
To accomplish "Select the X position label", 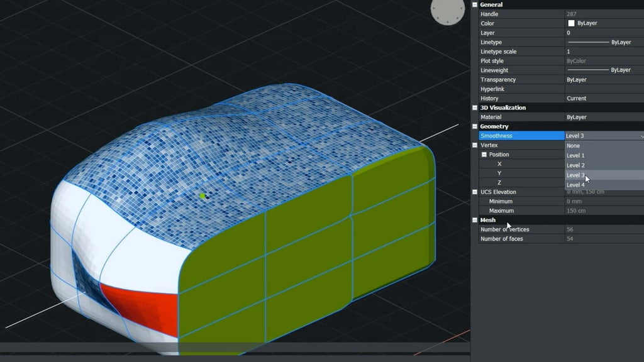I will click(499, 164).
